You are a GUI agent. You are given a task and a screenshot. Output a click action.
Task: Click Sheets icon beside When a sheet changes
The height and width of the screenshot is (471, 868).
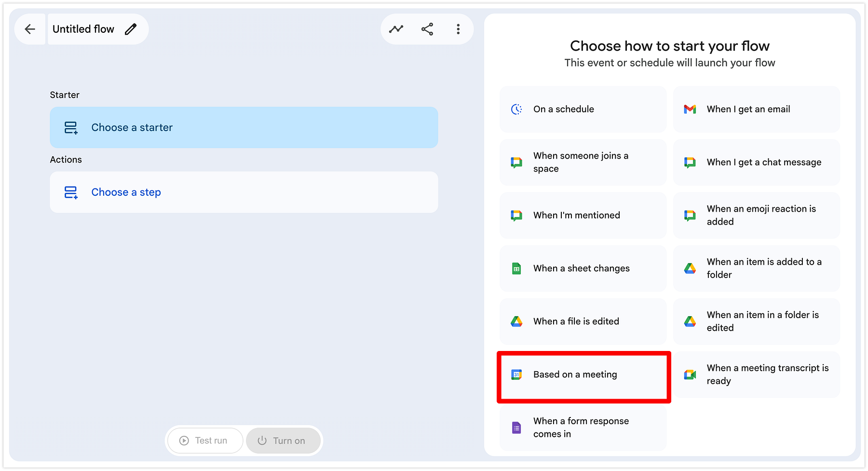516,269
